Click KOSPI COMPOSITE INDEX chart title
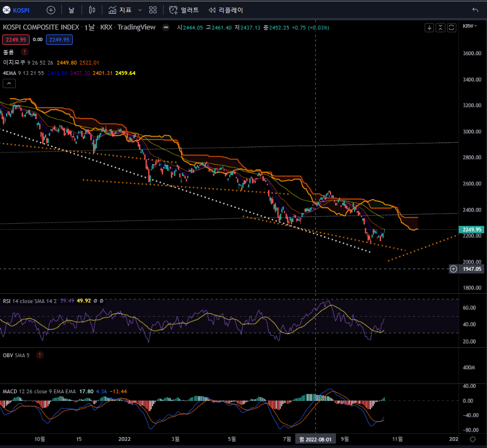This screenshot has height=448, width=487. [41, 27]
